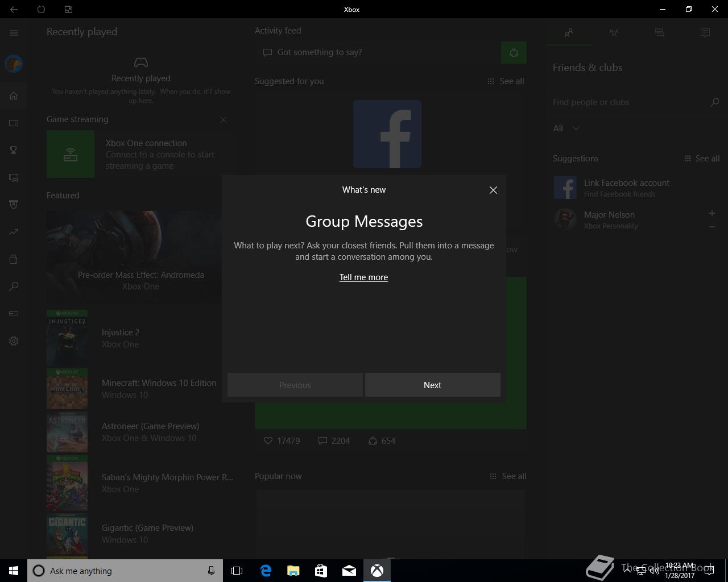Open Achievements trophy icon

[14, 150]
